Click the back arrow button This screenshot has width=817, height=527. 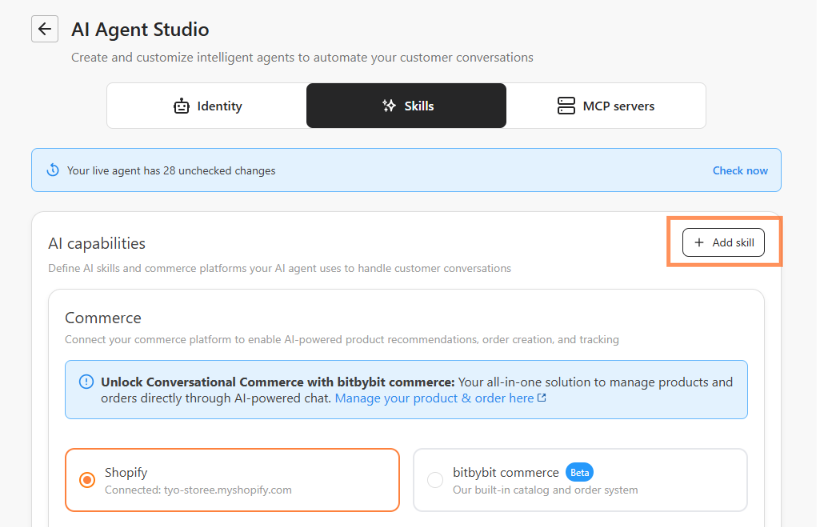coord(44,29)
